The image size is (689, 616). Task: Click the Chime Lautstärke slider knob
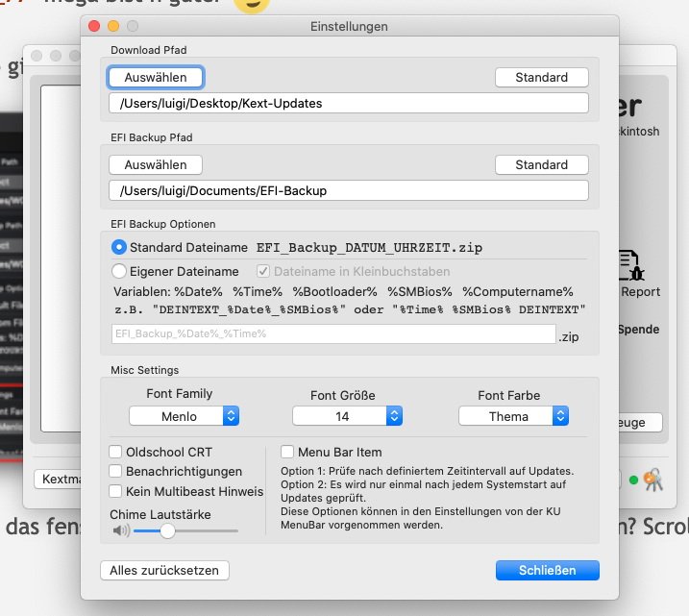(167, 530)
